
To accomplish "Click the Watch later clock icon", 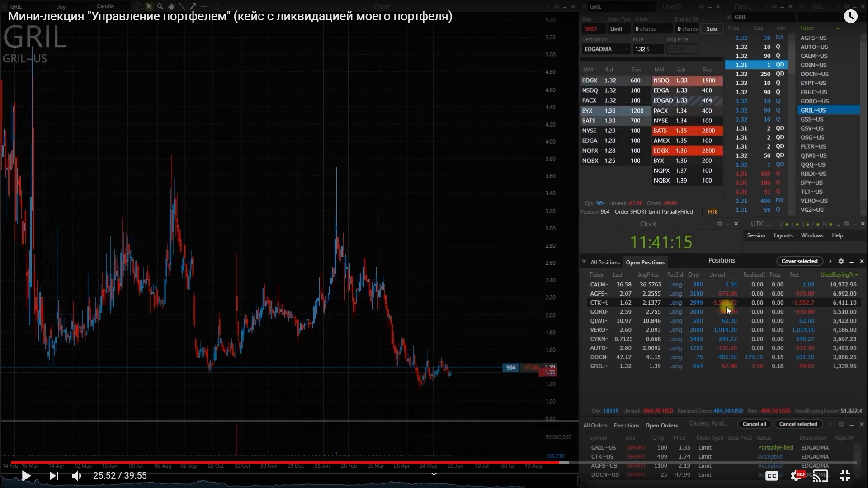I will point(850,16).
